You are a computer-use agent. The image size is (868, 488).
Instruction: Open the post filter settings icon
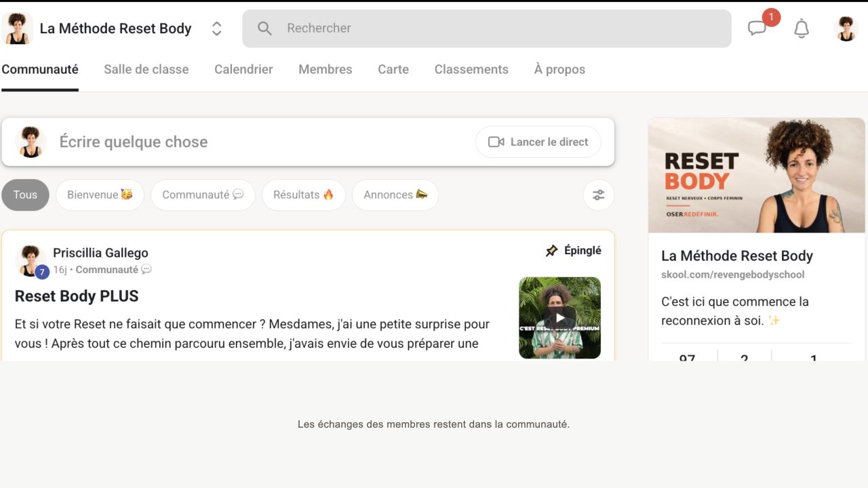point(599,195)
